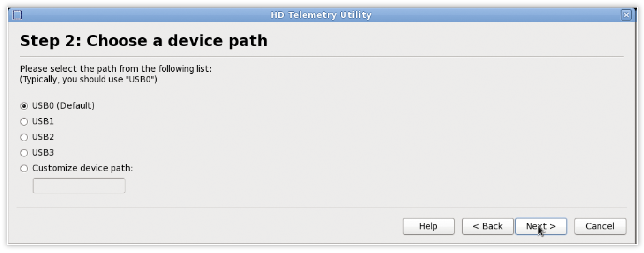Proceed using the Next > button
644x253 pixels.
click(541, 226)
